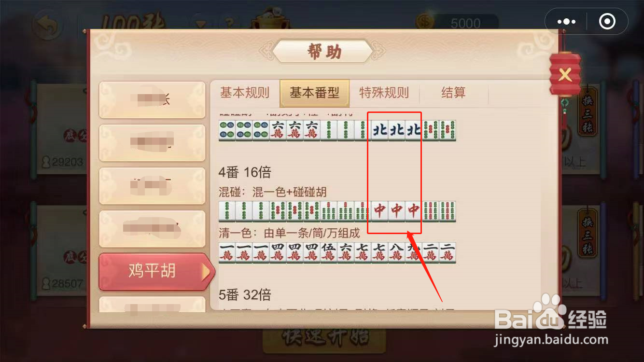The height and width of the screenshot is (362, 644).
Task: Switch to the 基本番型 tab
Action: [314, 93]
